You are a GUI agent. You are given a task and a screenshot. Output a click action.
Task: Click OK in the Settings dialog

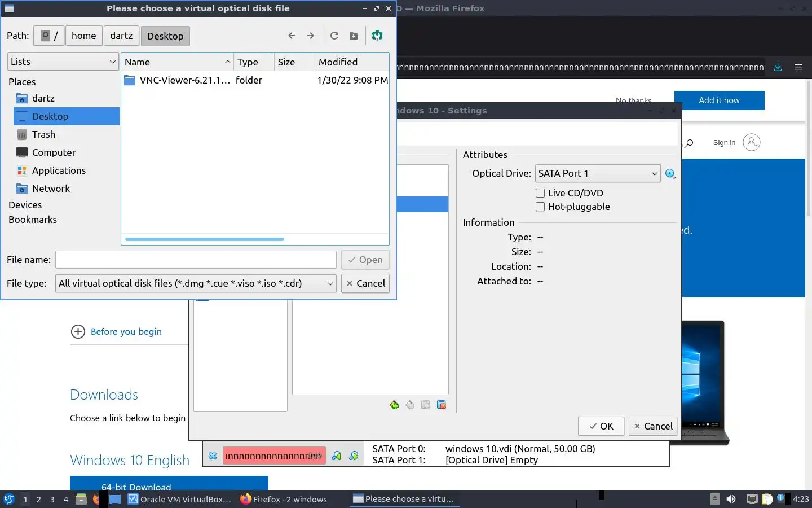point(601,426)
